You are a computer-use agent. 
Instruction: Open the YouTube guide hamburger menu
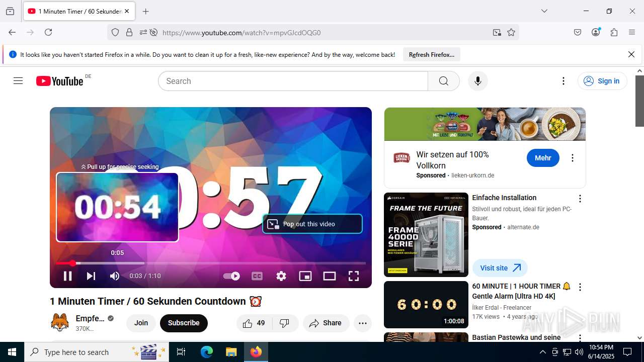tap(18, 81)
